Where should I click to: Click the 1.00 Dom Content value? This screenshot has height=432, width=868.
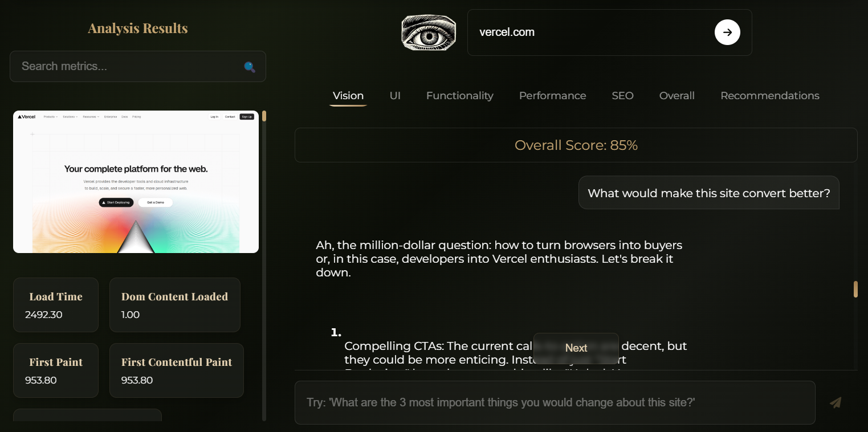[131, 315]
